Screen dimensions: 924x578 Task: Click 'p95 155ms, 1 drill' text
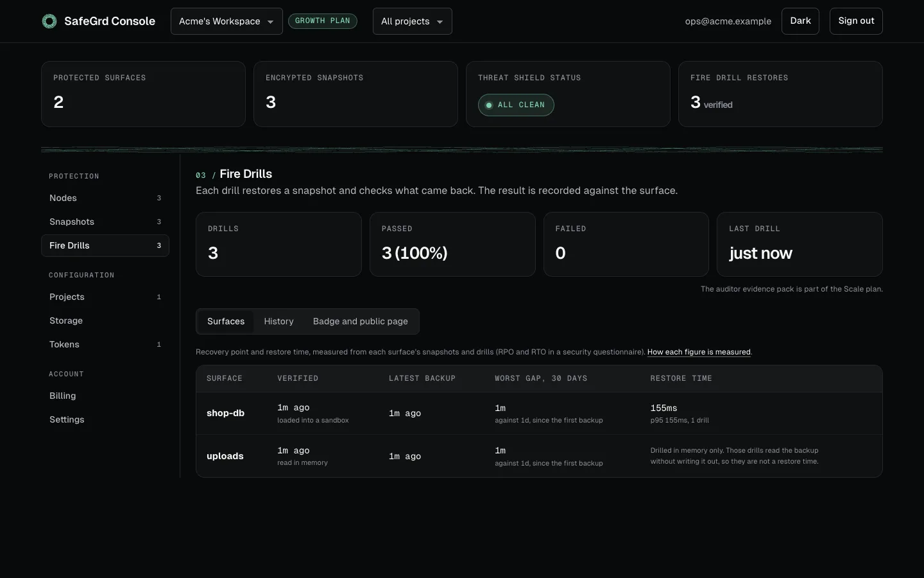(680, 420)
